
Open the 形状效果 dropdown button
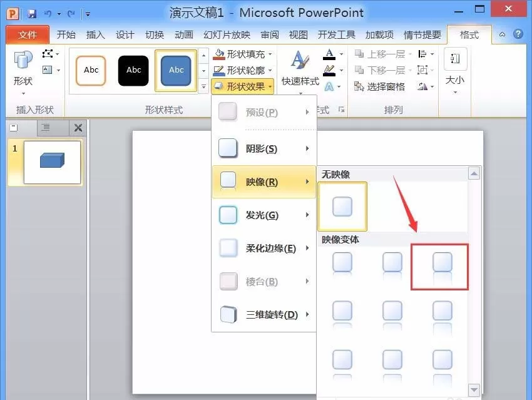click(243, 87)
